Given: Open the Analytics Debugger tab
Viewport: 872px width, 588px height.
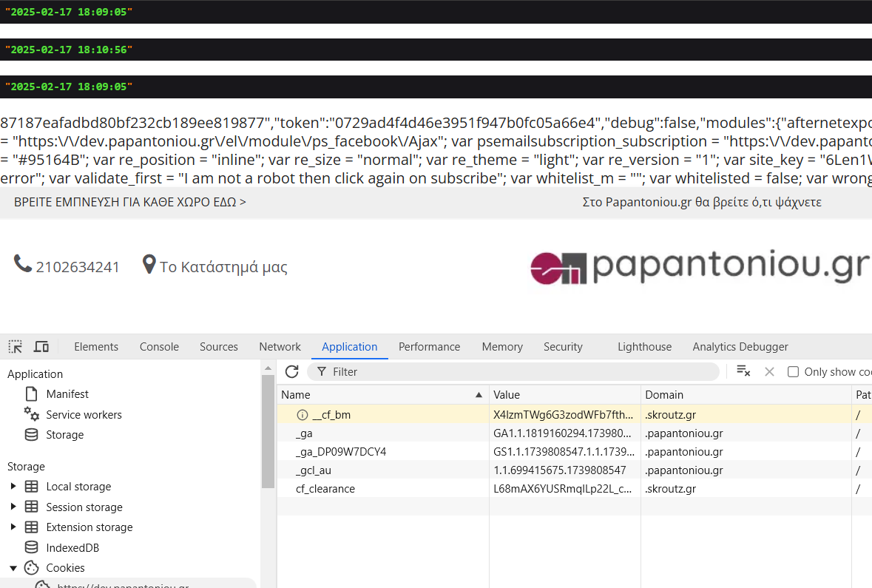Looking at the screenshot, I should click(740, 347).
